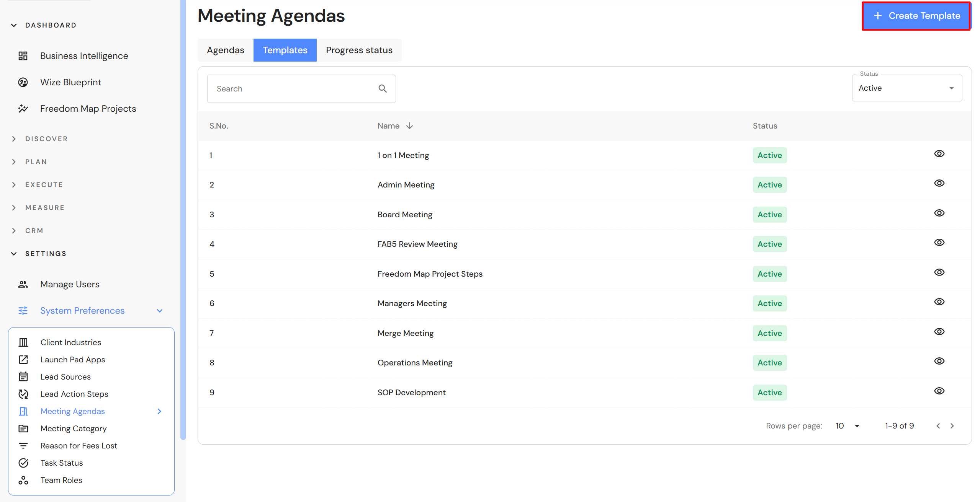
Task: Open Meeting Category settings link
Action: point(74,429)
